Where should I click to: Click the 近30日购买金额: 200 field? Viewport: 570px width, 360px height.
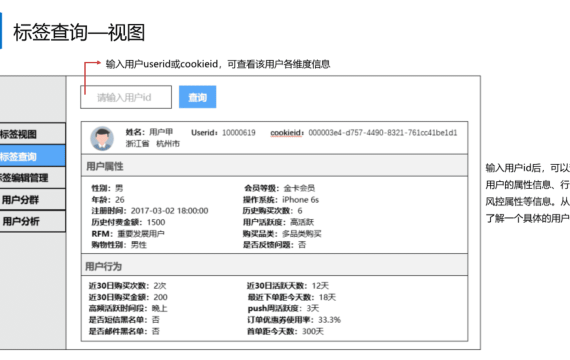pyautogui.click(x=128, y=297)
